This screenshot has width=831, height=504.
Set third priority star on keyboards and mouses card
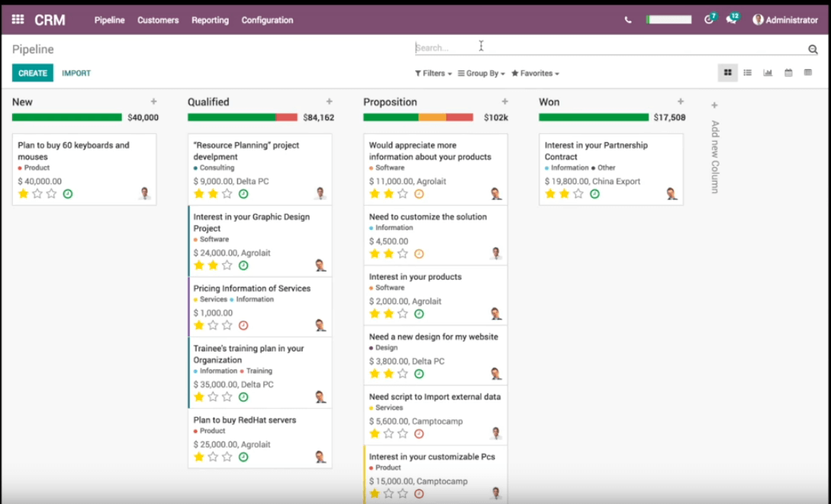[51, 194]
